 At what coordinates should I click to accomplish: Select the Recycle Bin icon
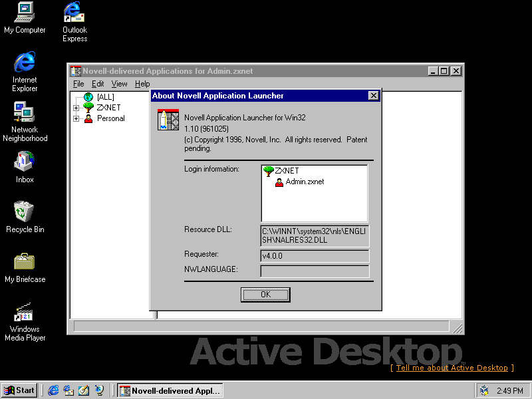(25, 217)
